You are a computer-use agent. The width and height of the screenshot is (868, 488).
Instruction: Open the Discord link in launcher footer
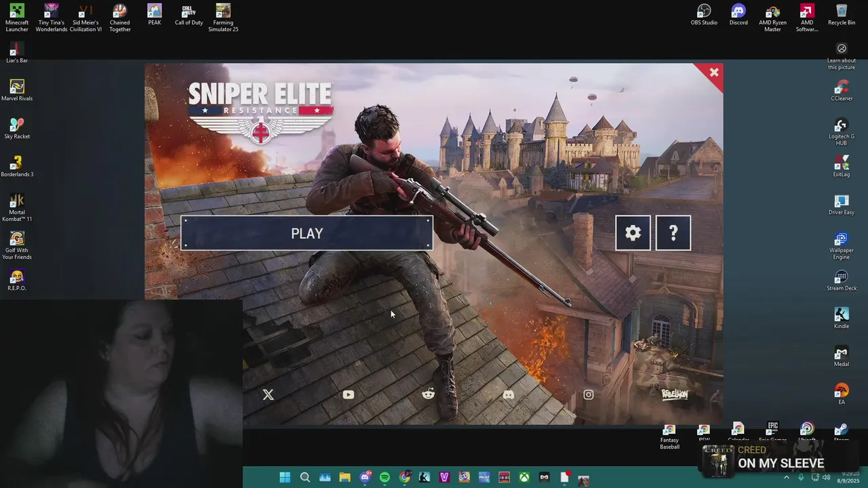pyautogui.click(x=508, y=394)
